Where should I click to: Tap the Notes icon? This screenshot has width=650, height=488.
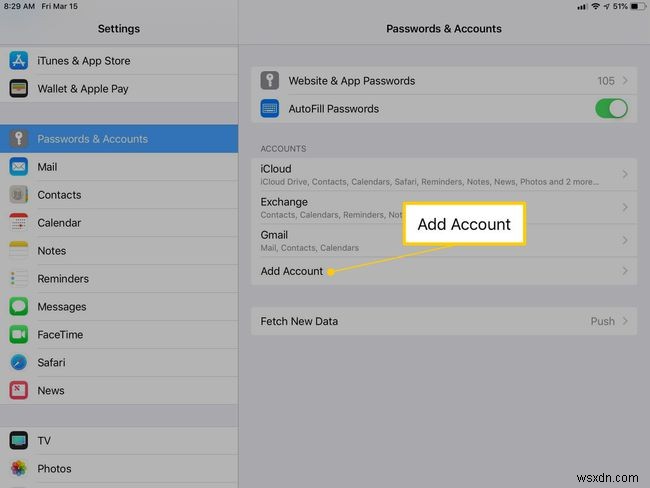pos(18,251)
